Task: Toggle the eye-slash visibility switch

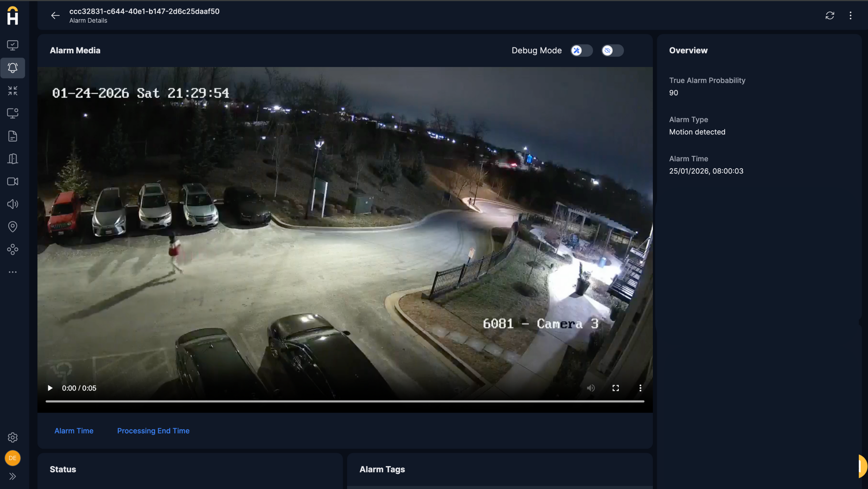Action: coord(612,50)
